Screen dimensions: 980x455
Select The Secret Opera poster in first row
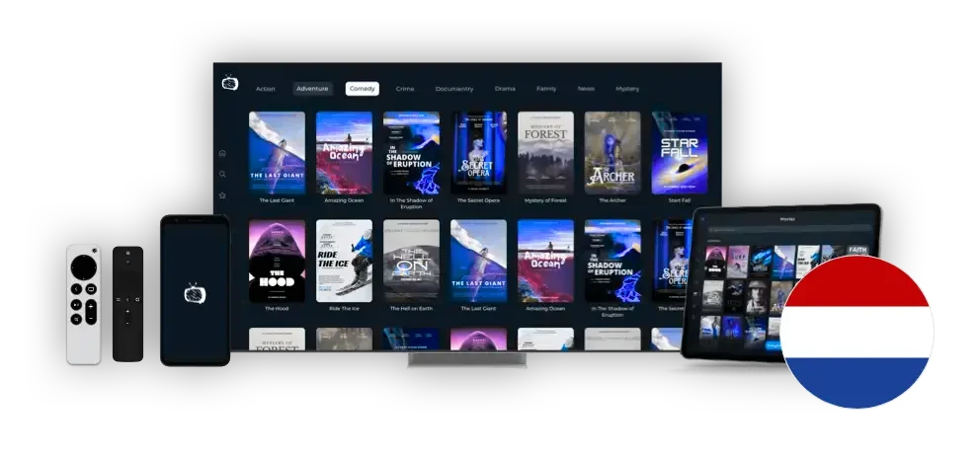478,152
